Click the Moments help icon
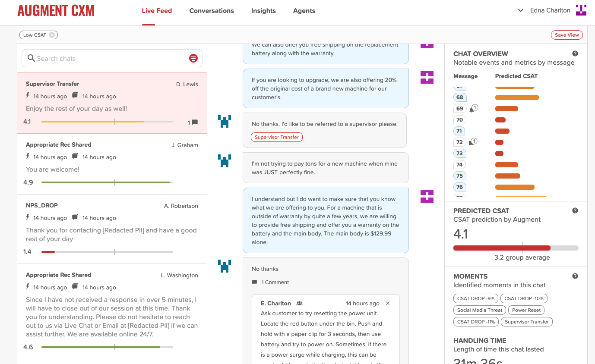 click(x=575, y=276)
